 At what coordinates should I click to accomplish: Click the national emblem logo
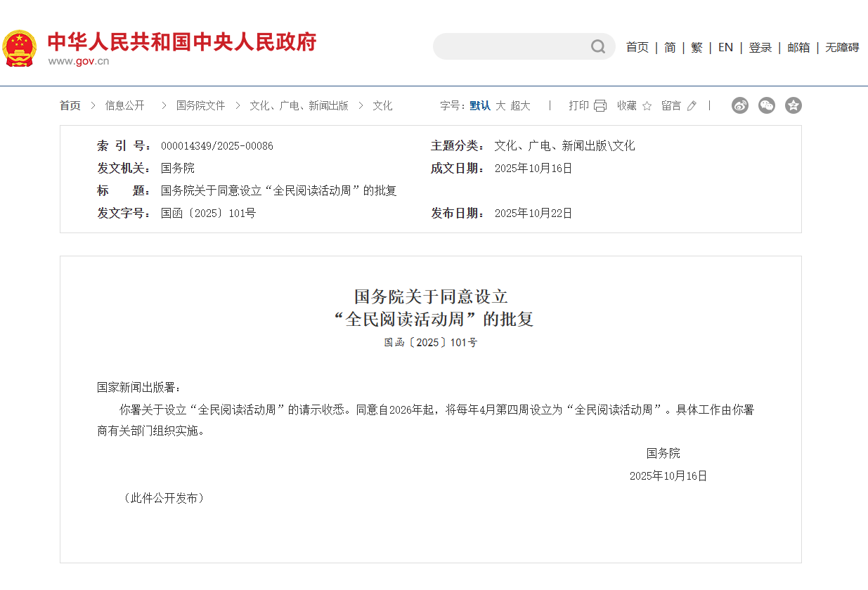click(x=20, y=48)
